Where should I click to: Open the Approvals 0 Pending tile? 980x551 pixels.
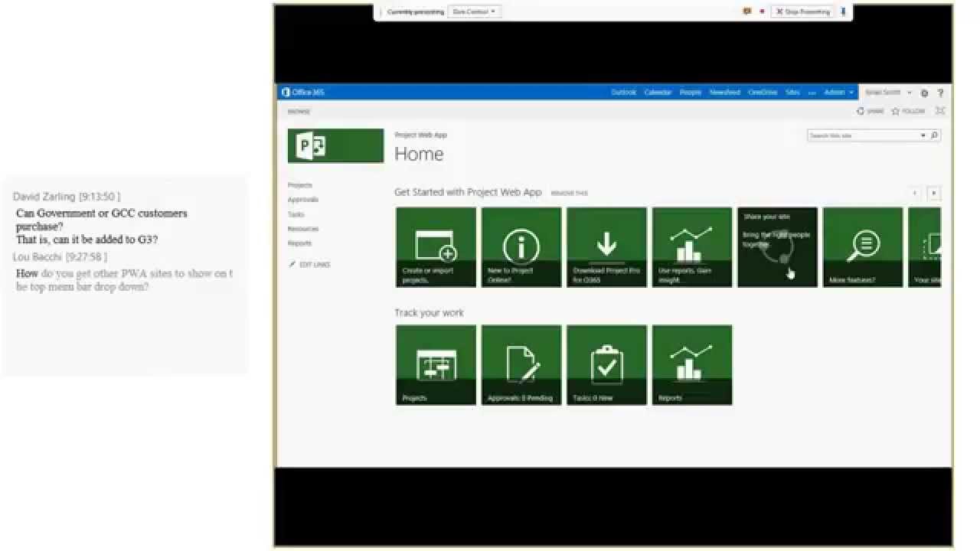521,365
